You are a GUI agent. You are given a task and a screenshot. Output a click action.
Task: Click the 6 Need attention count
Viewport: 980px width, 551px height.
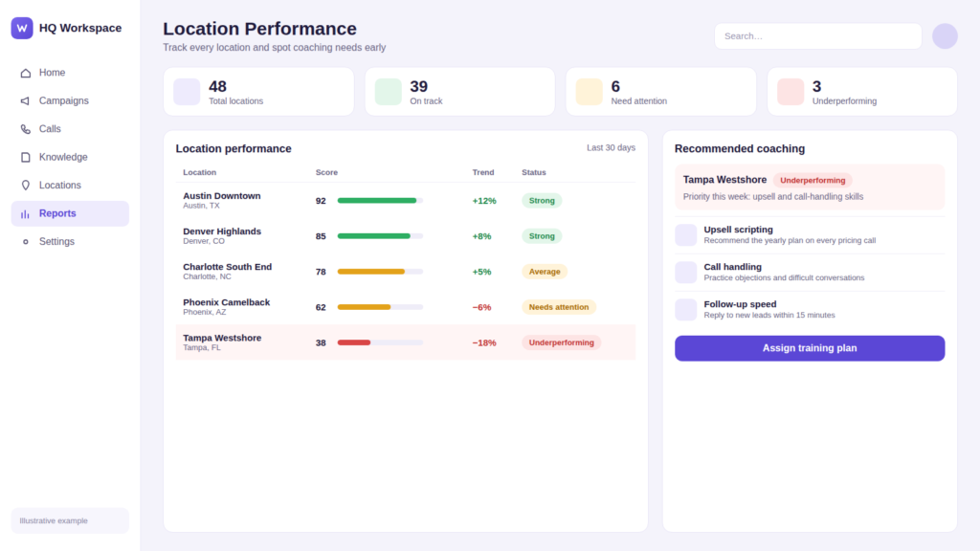click(x=615, y=86)
